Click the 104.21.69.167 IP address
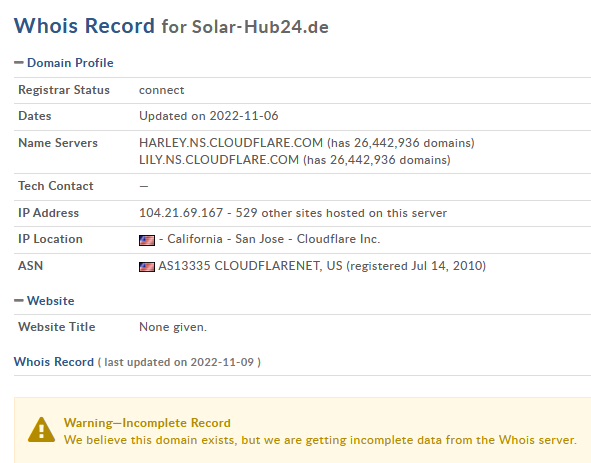This screenshot has width=591, height=463. (181, 213)
